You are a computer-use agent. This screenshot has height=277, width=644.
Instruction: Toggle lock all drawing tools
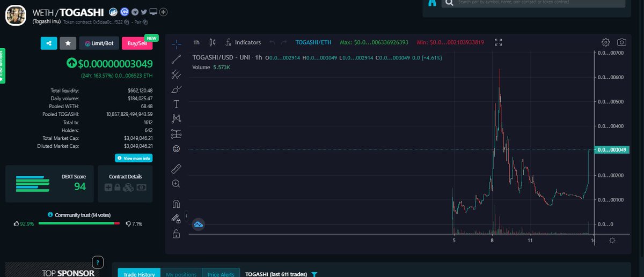(176, 234)
